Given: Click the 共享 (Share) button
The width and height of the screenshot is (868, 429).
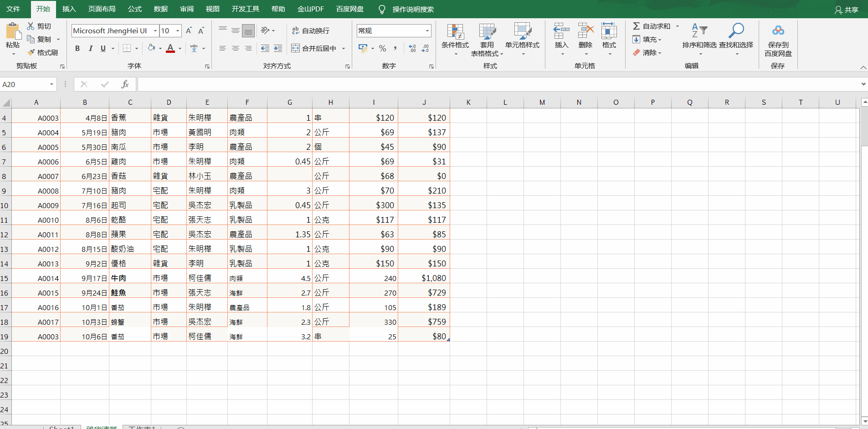Looking at the screenshot, I should [847, 10].
